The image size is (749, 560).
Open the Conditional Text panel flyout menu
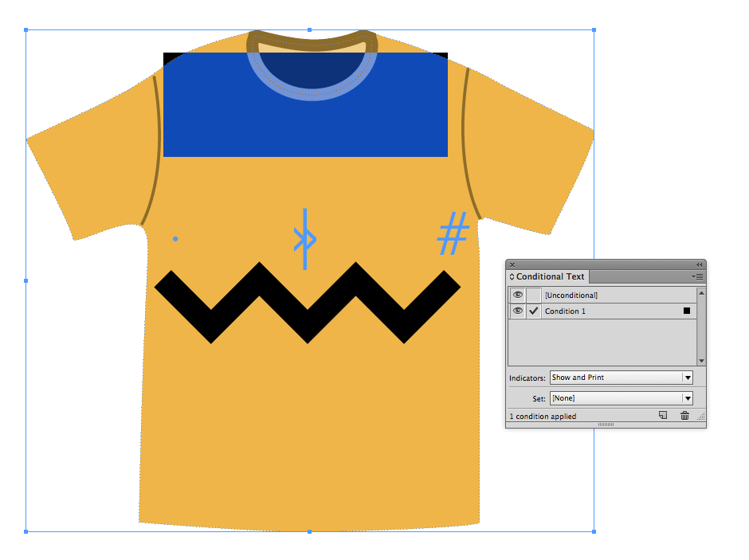698,276
